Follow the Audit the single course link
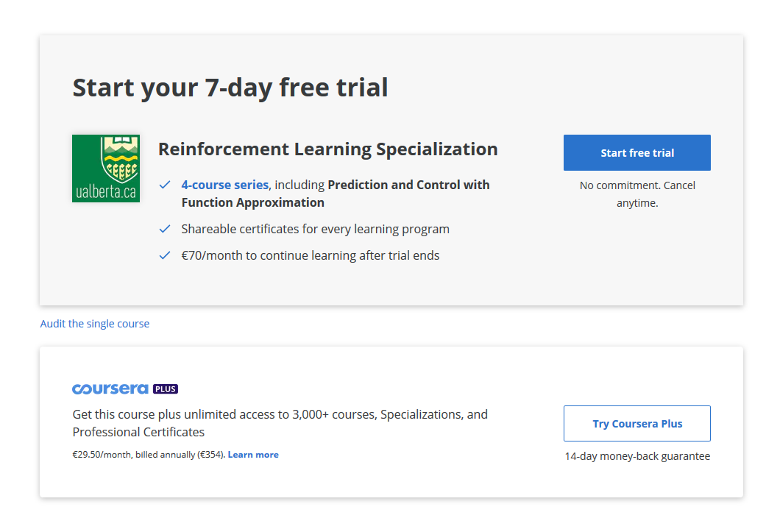This screenshot has width=766, height=532. coord(95,324)
